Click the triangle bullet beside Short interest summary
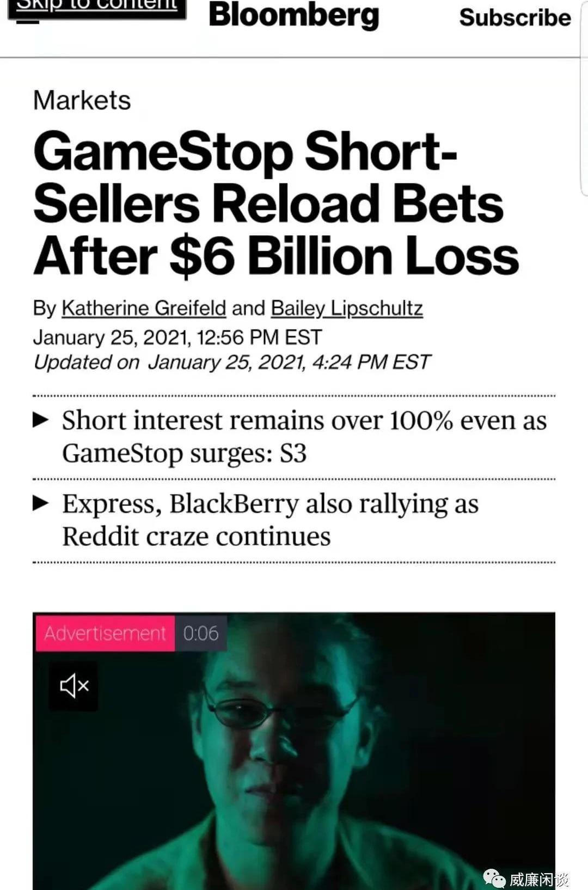Image resolution: width=588 pixels, height=890 pixels. click(41, 420)
